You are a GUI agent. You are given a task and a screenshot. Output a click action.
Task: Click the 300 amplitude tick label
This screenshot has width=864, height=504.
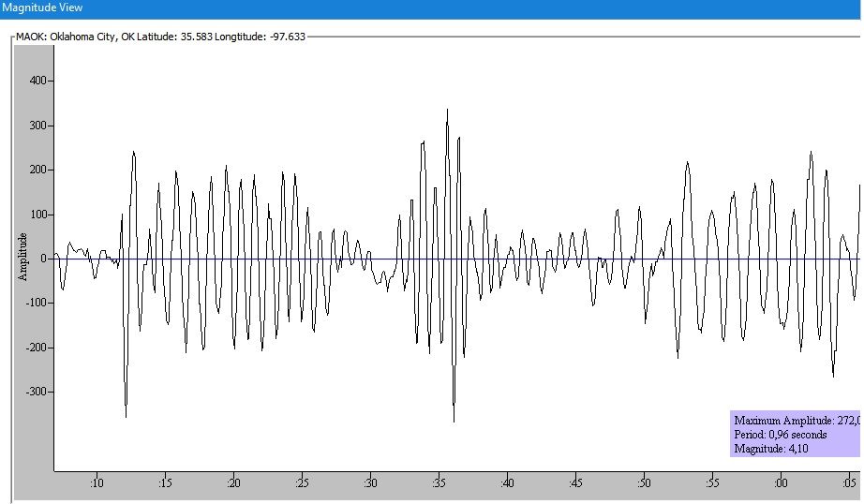point(38,126)
